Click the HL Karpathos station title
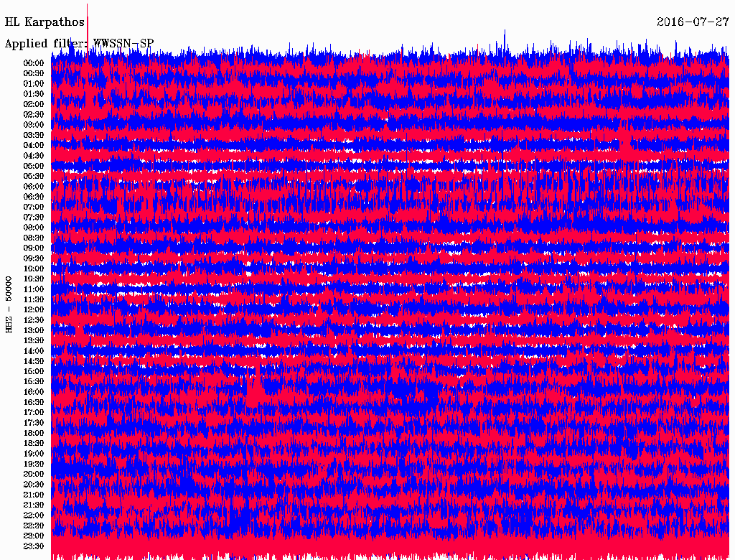The image size is (735, 560). tap(45, 22)
